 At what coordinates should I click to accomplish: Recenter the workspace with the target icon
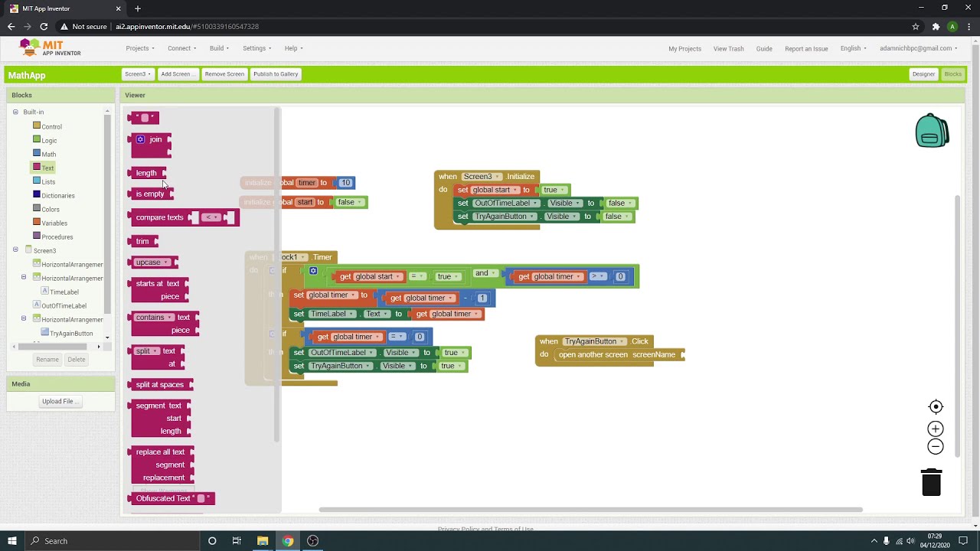936,407
